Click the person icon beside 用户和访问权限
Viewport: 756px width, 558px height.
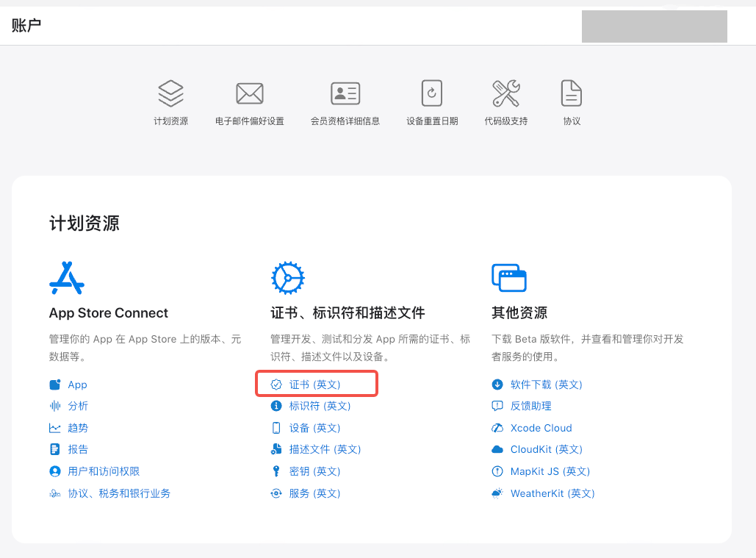[55, 471]
